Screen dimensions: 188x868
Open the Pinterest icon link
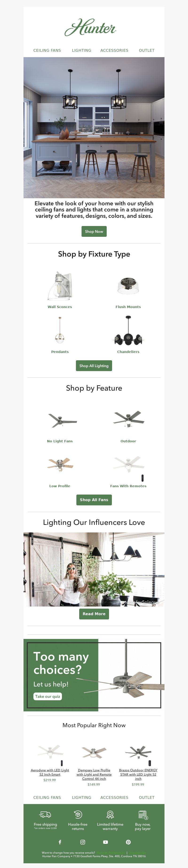tap(128, 842)
